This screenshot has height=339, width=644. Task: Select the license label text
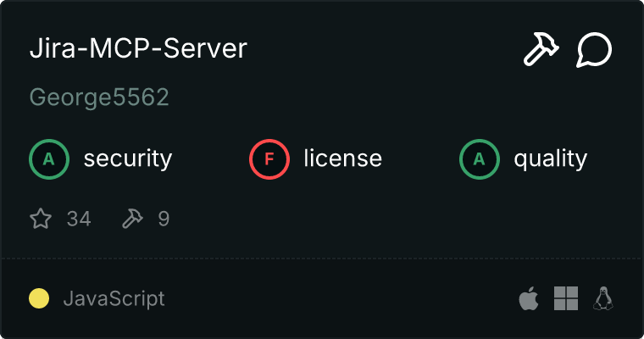[x=342, y=158]
